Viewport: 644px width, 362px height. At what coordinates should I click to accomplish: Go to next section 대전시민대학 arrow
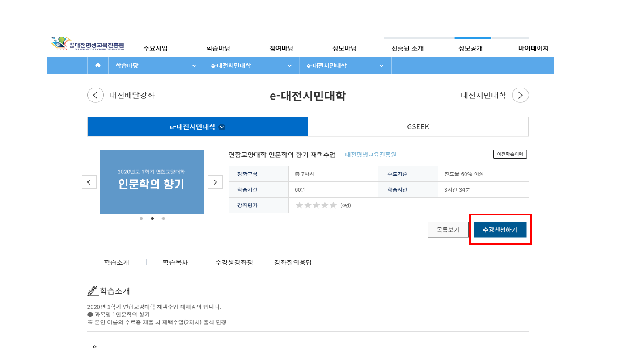click(520, 95)
